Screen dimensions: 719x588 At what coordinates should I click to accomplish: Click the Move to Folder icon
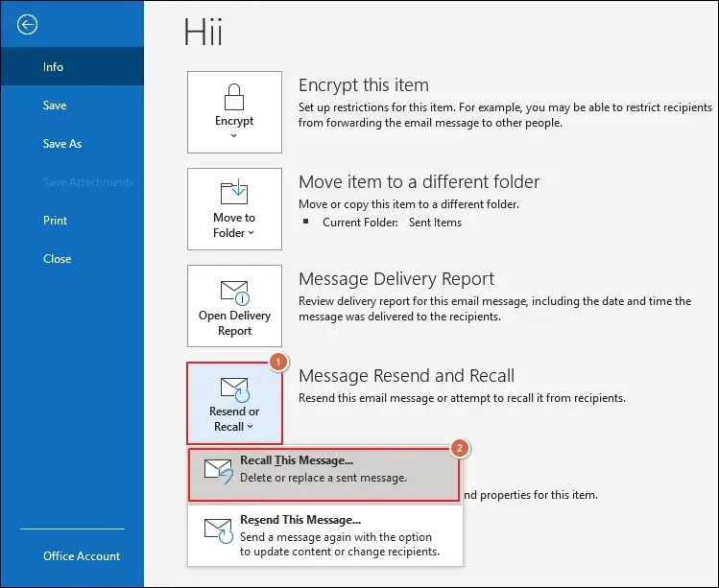click(x=234, y=192)
